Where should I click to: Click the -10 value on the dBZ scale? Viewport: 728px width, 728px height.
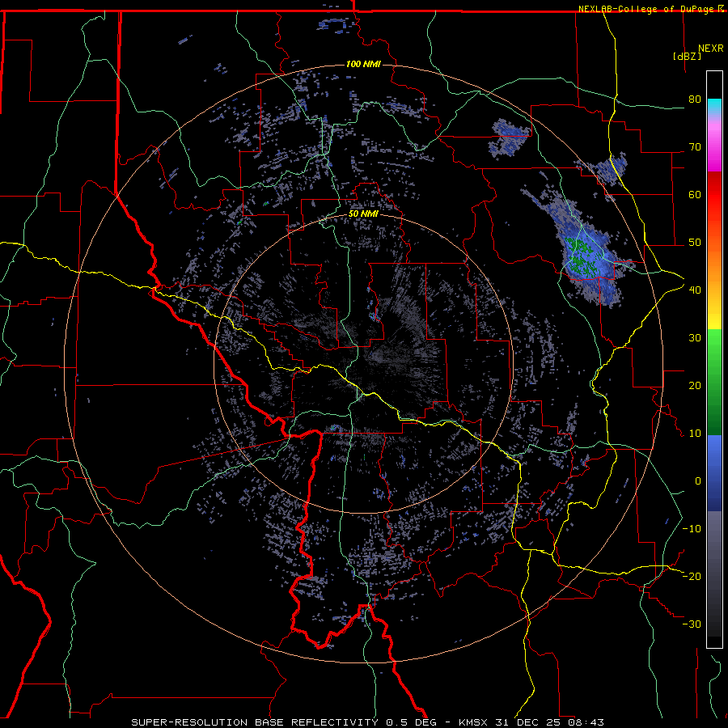pyautogui.click(x=692, y=528)
